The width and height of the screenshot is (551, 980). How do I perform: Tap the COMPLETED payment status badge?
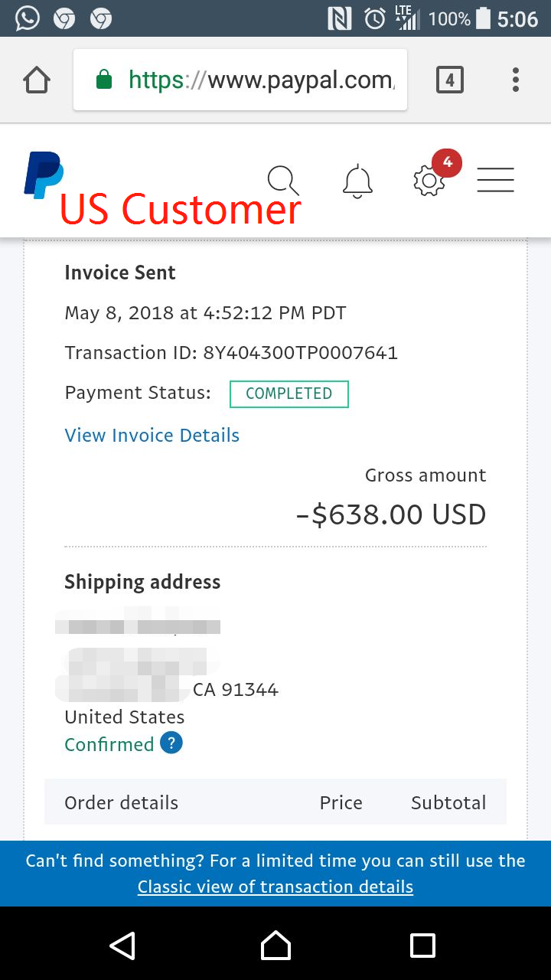click(289, 394)
